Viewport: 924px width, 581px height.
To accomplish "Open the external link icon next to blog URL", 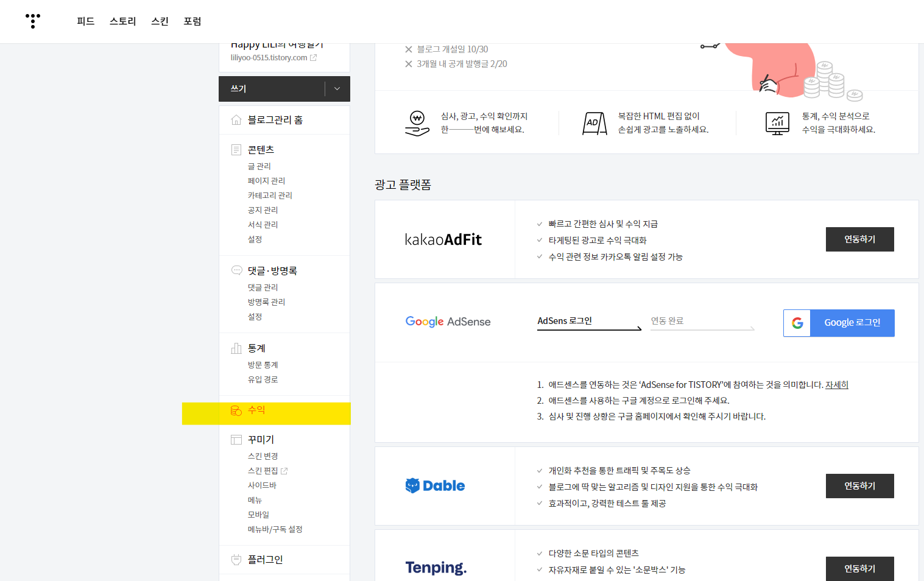I will (x=313, y=58).
